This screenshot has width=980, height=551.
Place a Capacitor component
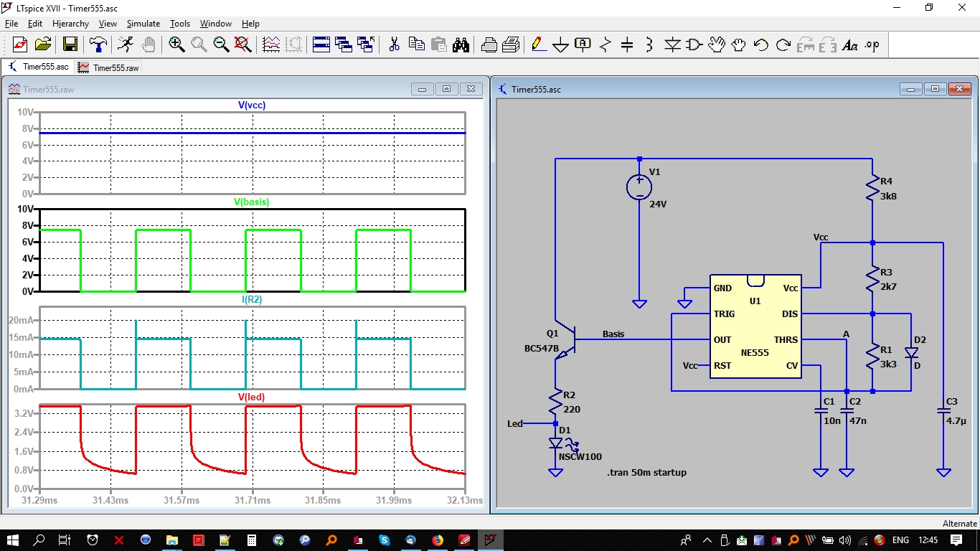tap(627, 44)
